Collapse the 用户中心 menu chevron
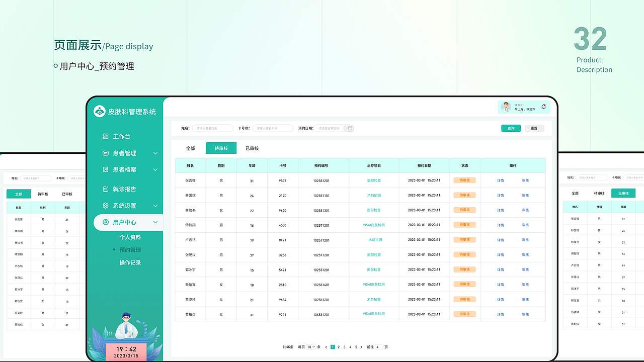 [x=155, y=222]
